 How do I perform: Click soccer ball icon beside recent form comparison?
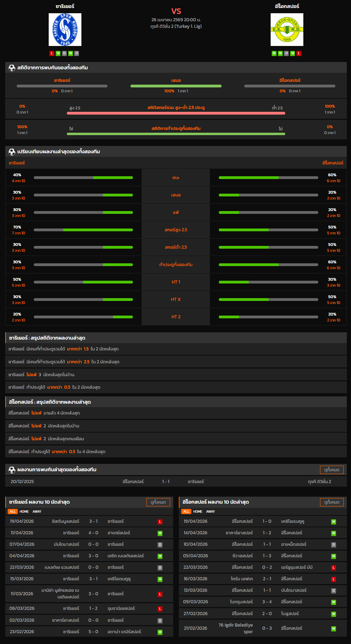coord(12,152)
